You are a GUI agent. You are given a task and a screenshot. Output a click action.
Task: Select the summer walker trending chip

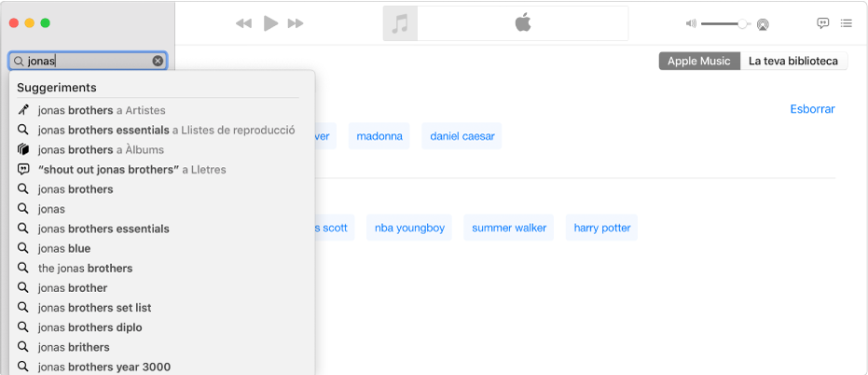(509, 228)
